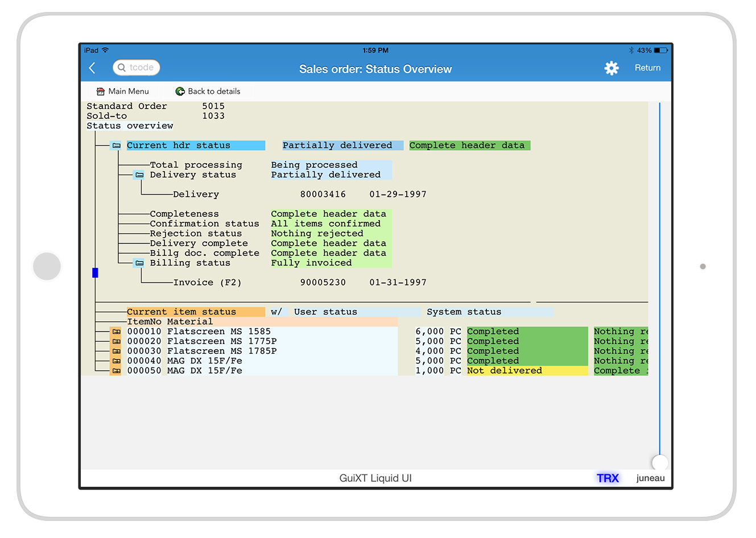Click the tcode search field

click(x=137, y=68)
